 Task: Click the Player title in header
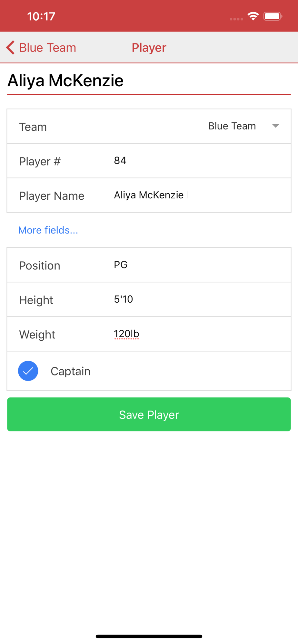(x=149, y=48)
